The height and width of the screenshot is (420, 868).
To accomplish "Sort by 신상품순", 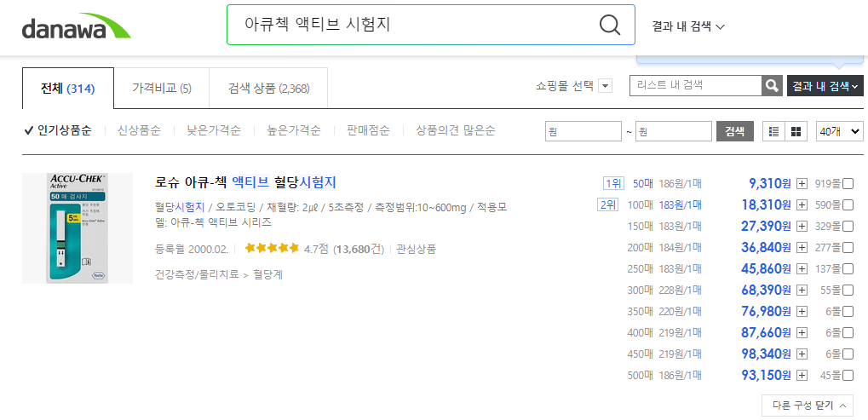I will click(139, 130).
